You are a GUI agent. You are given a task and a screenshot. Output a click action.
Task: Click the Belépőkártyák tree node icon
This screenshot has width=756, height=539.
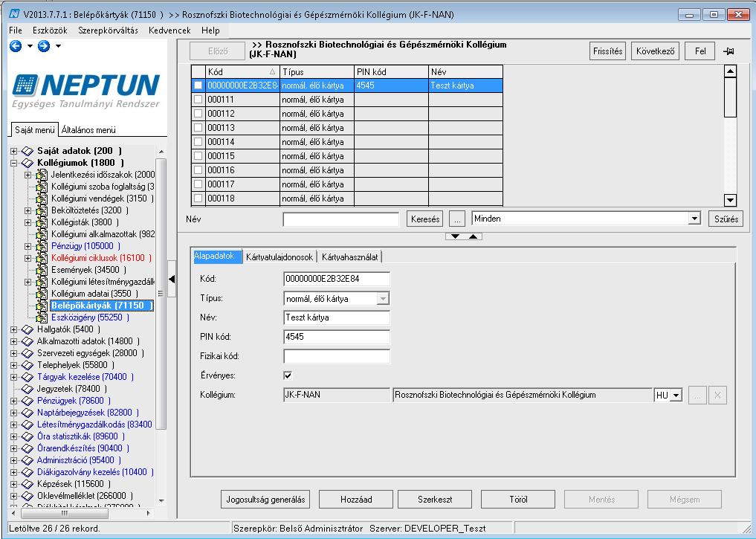[x=42, y=305]
